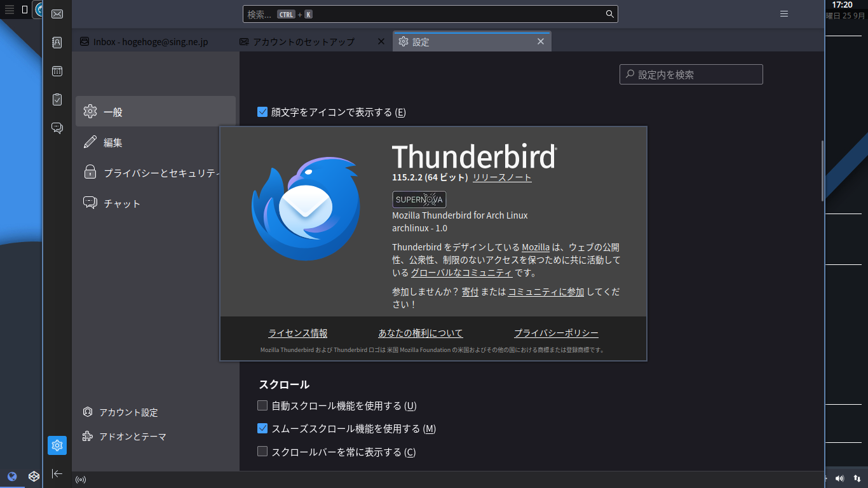
Task: Open アカウント設定 from sidebar
Action: pyautogui.click(x=121, y=412)
